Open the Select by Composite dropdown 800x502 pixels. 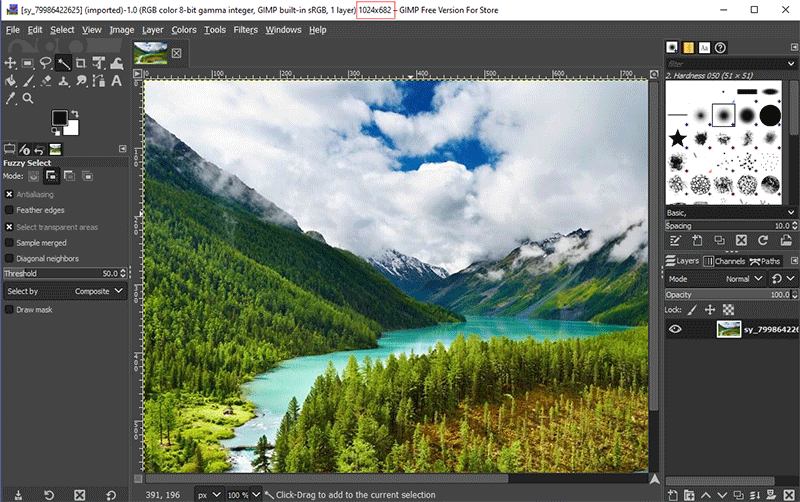tap(64, 291)
